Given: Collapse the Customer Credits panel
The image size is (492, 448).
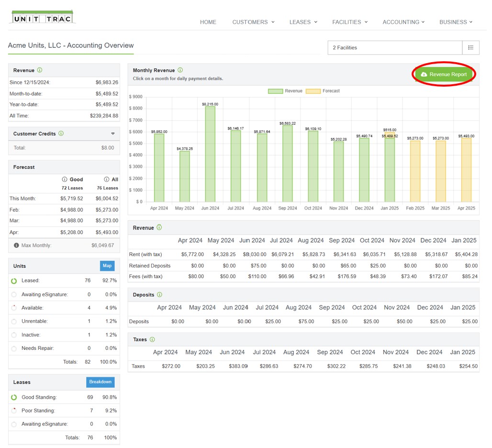Looking at the screenshot, I should point(113,134).
